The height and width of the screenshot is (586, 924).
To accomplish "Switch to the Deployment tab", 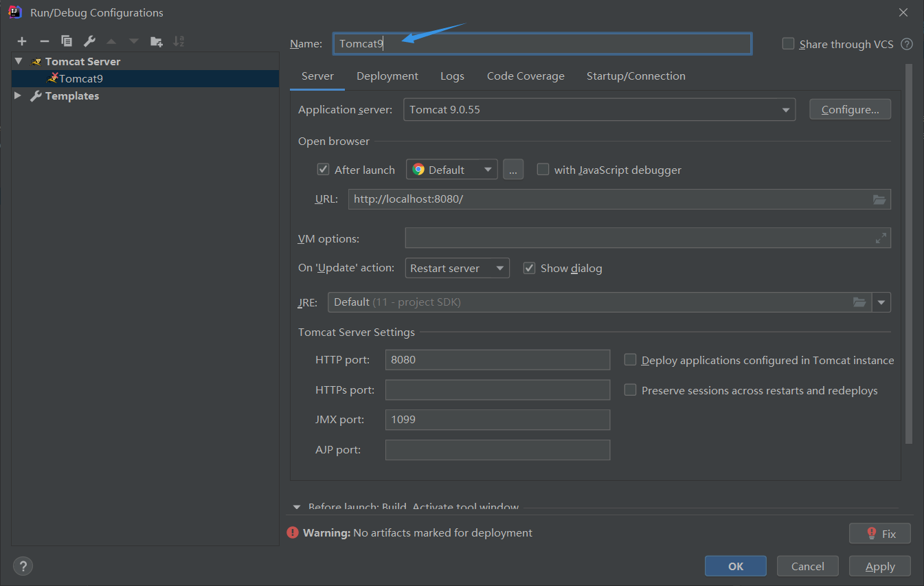I will click(387, 76).
